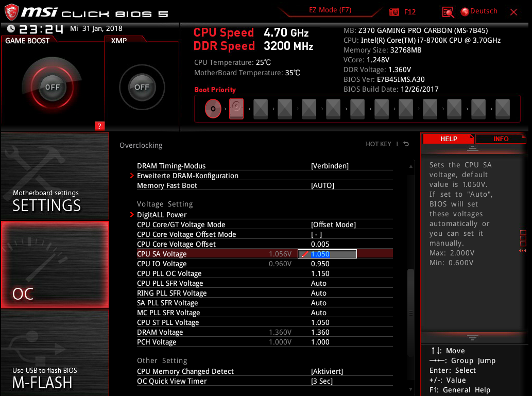Open DRAM Timing-Modus [Verbinden] dropdown

point(330,166)
